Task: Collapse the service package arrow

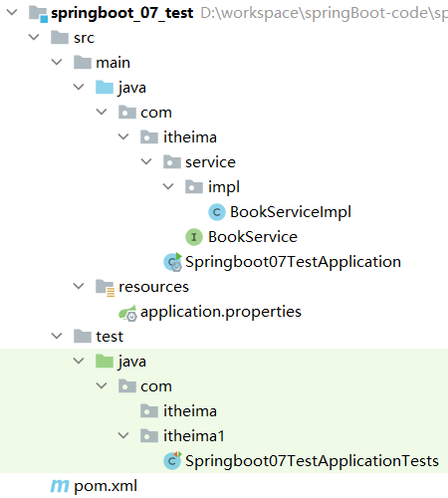Action: tap(146, 162)
